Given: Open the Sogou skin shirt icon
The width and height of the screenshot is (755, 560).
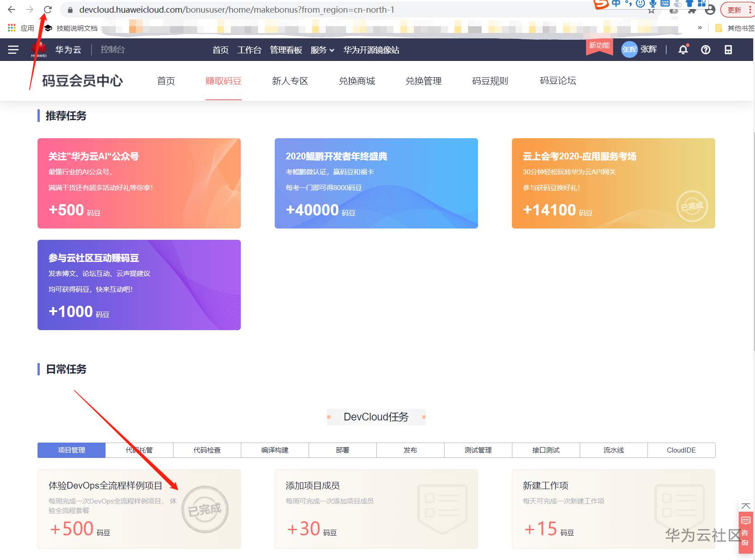Looking at the screenshot, I should pyautogui.click(x=689, y=4).
